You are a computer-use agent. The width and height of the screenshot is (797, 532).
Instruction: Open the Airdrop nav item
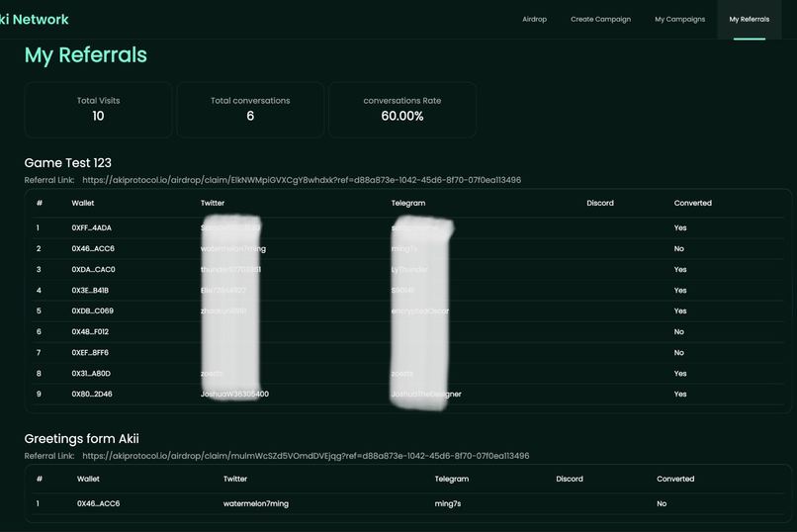(x=534, y=20)
